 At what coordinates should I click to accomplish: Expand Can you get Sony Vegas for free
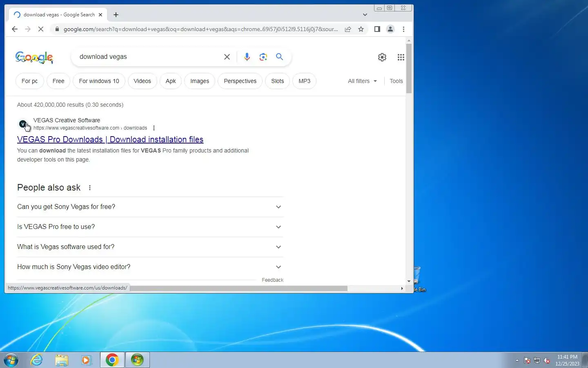click(x=150, y=207)
